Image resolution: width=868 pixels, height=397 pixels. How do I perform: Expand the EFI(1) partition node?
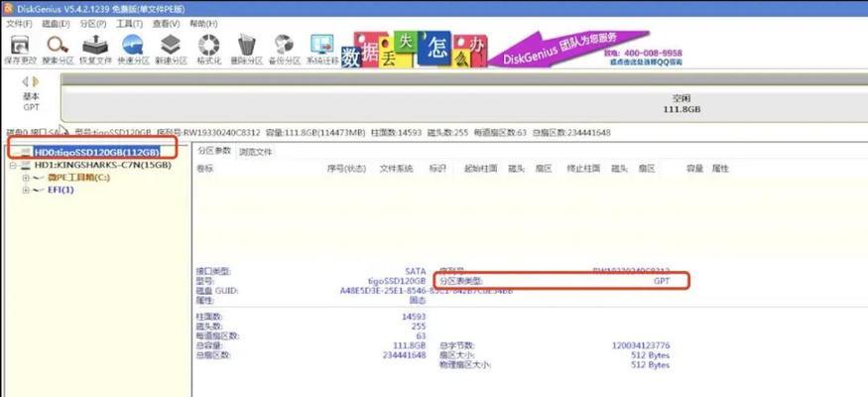[26, 190]
